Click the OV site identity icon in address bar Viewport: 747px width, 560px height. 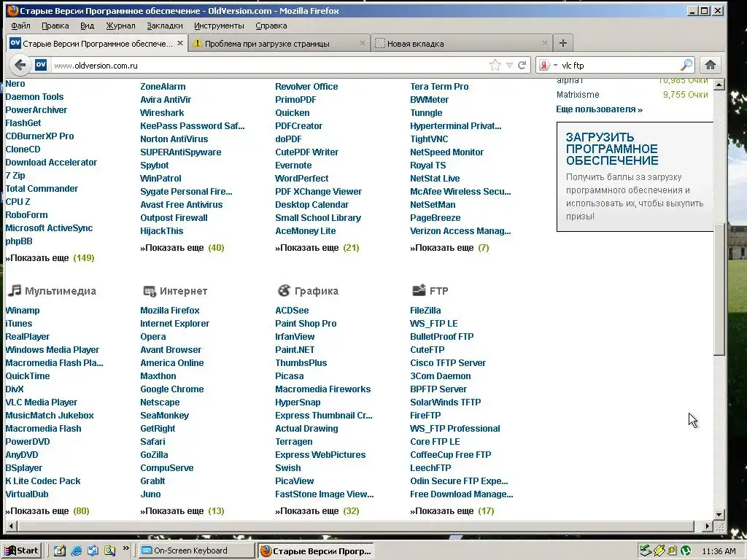point(41,65)
